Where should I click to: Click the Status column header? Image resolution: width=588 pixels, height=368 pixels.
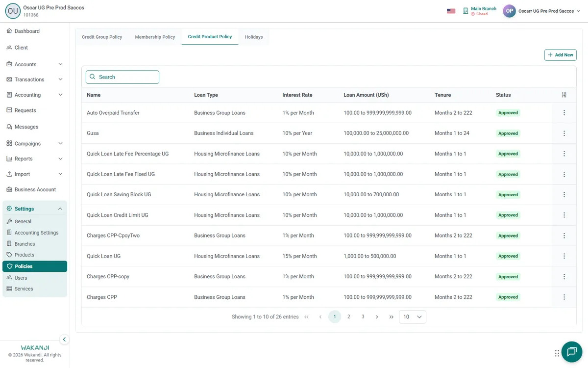tap(503, 95)
